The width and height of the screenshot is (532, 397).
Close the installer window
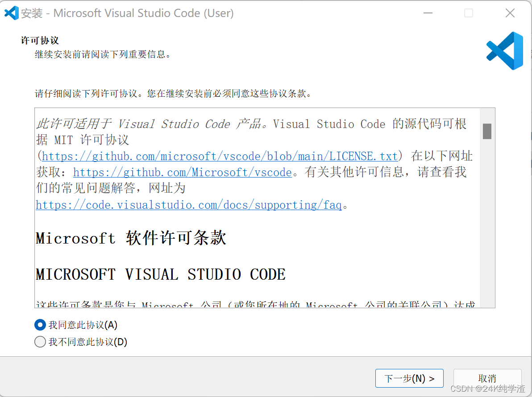510,13
